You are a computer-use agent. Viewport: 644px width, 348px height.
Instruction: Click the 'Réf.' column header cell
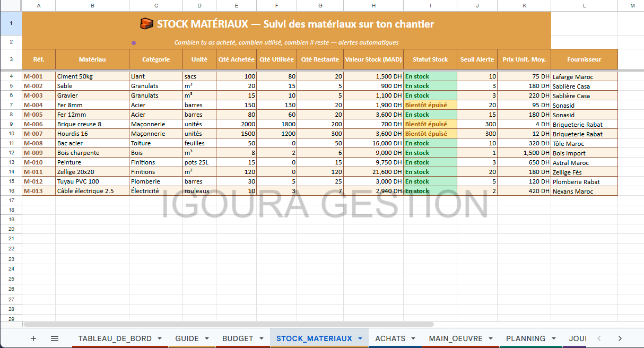click(39, 59)
